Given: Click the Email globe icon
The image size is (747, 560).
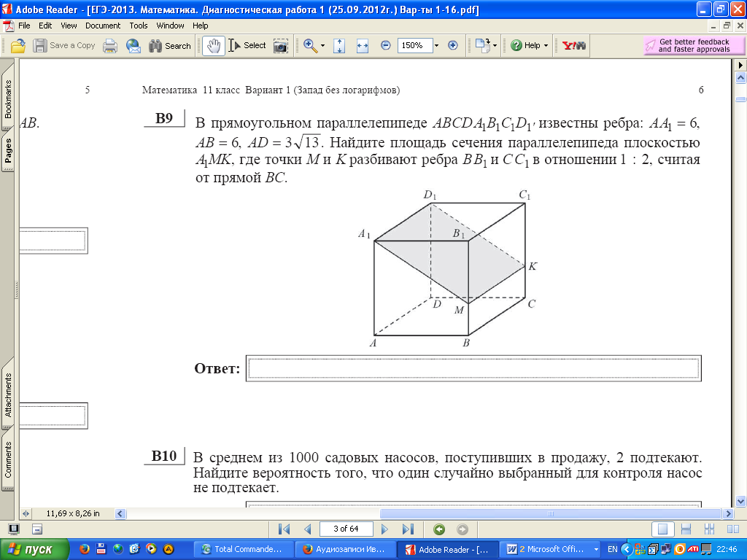Looking at the screenshot, I should tap(133, 46).
